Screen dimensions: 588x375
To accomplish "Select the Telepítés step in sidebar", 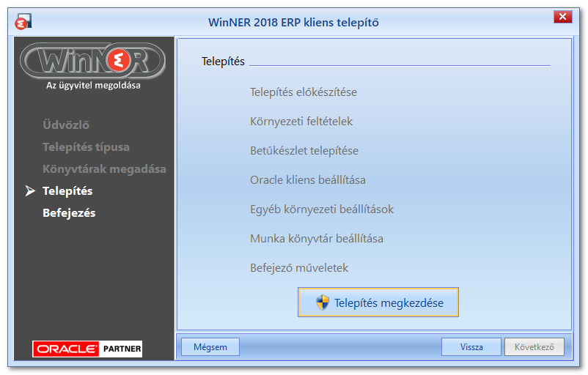I will [67, 190].
